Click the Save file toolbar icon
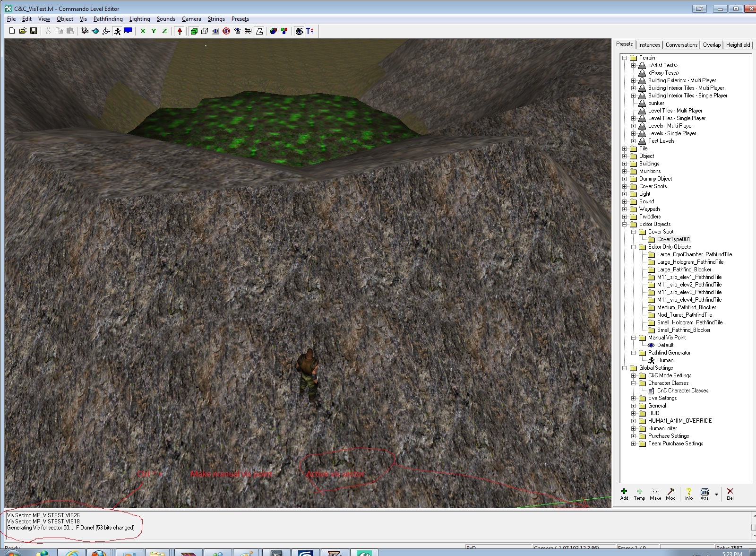This screenshot has width=756, height=556. point(34,31)
